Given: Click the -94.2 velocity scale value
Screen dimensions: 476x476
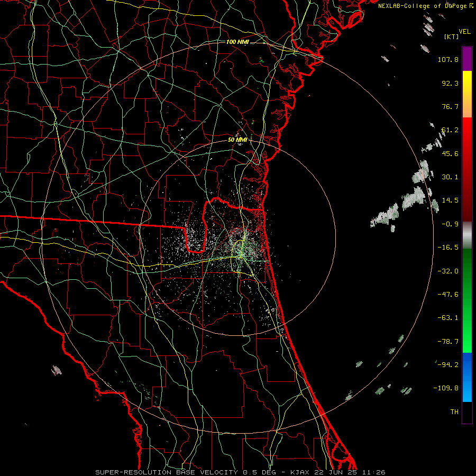Looking at the screenshot, I should coord(448,364).
